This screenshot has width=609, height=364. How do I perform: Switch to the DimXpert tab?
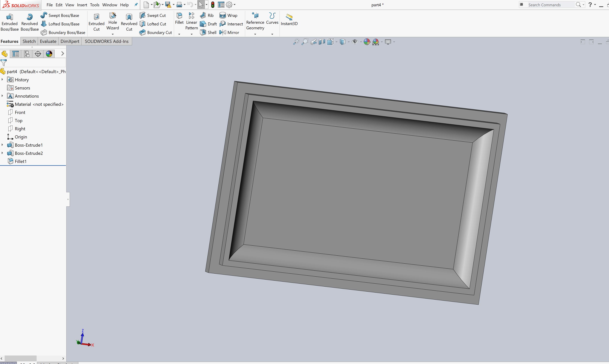pyautogui.click(x=70, y=41)
